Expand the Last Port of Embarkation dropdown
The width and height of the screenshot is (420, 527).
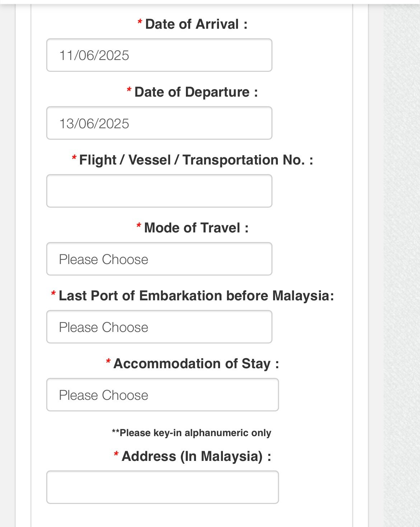159,327
